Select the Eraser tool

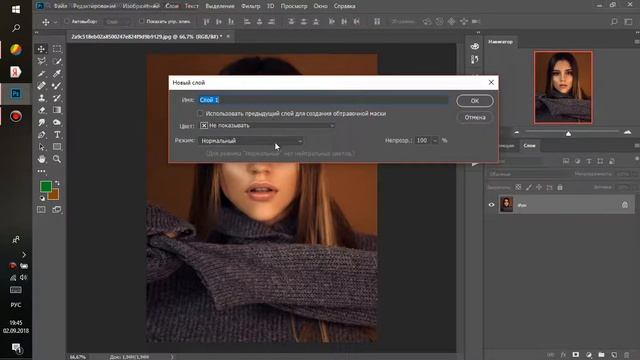click(x=41, y=110)
